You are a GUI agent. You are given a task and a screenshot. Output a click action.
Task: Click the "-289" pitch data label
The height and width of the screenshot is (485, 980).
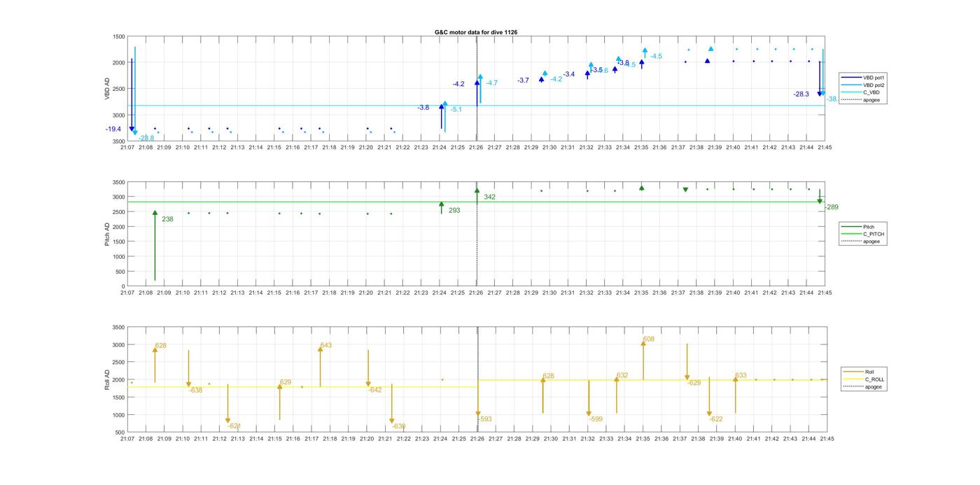[x=832, y=207]
